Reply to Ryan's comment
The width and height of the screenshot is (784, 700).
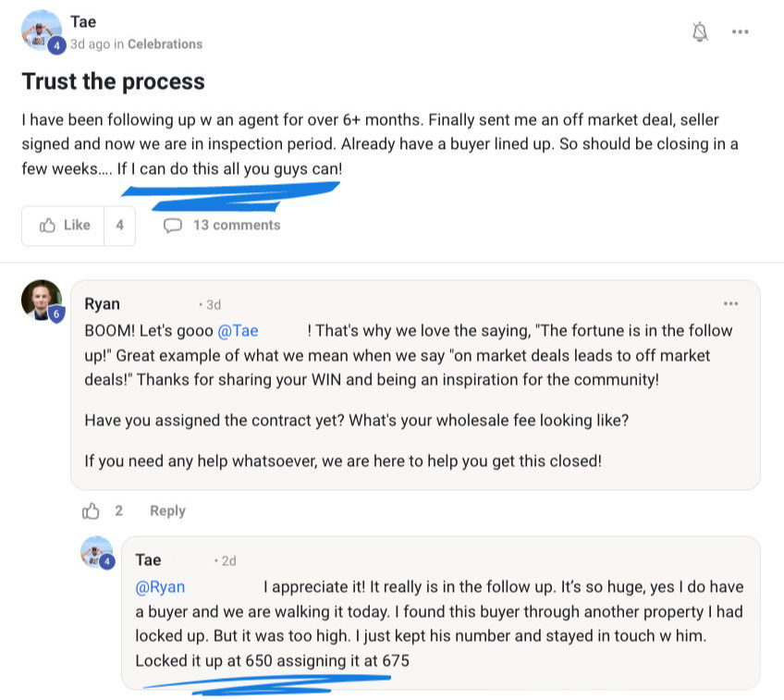pyautogui.click(x=167, y=510)
